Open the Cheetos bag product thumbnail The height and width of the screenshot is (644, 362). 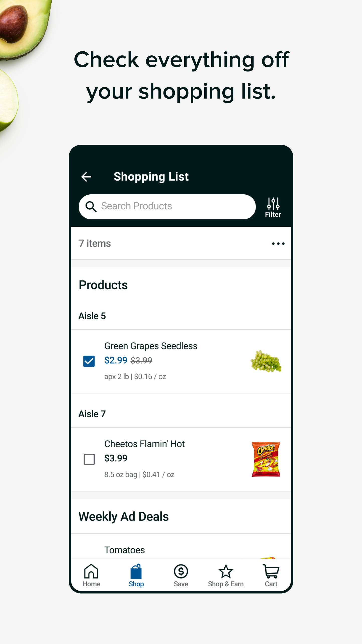pyautogui.click(x=266, y=459)
